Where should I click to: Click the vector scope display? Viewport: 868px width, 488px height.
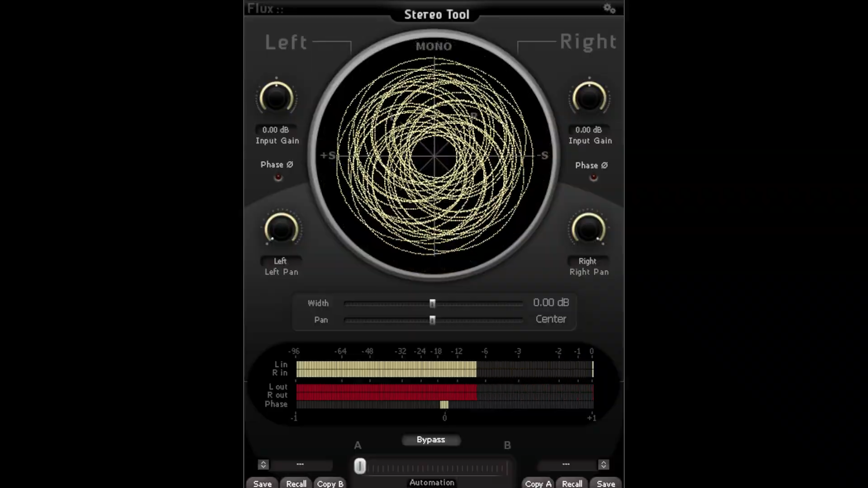click(x=434, y=156)
